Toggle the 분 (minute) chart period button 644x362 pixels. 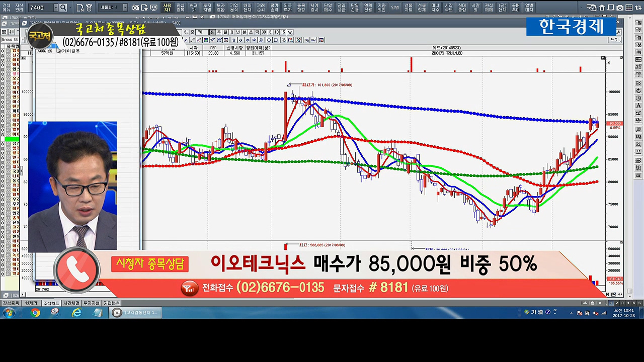pos(245,32)
